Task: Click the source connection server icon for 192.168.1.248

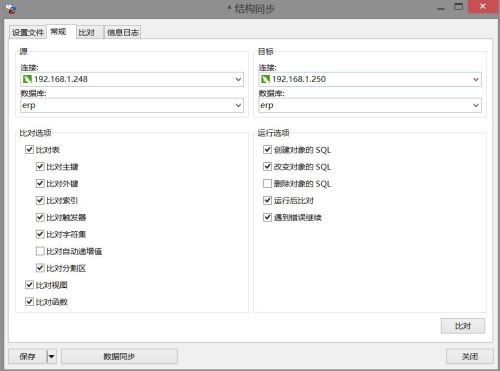Action: click(x=27, y=79)
